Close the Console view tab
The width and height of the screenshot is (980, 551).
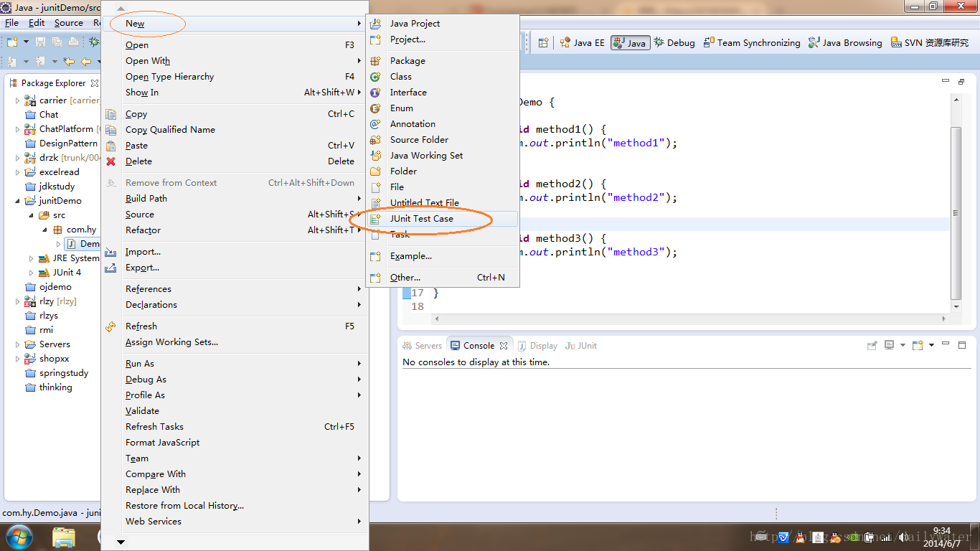click(x=504, y=346)
